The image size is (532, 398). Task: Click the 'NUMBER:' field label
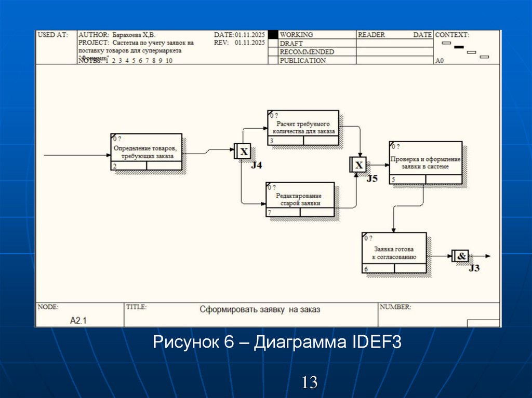click(x=395, y=307)
